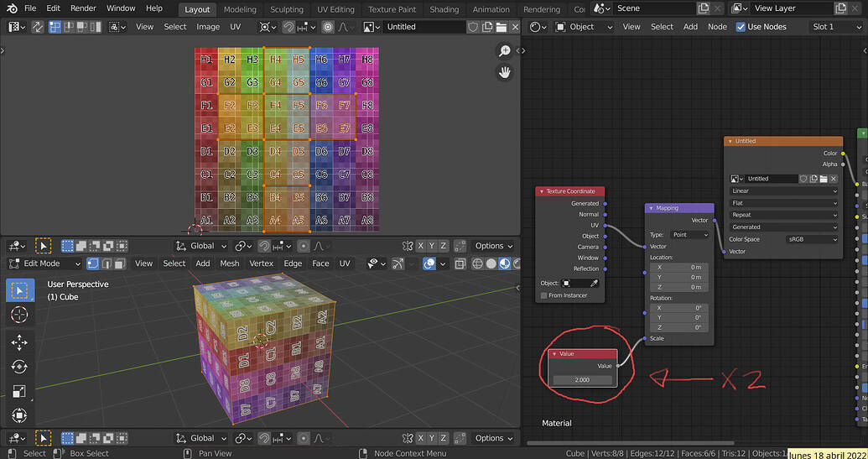868x459 pixels.
Task: Open the Mesh menu in the 3D viewport
Action: click(230, 263)
